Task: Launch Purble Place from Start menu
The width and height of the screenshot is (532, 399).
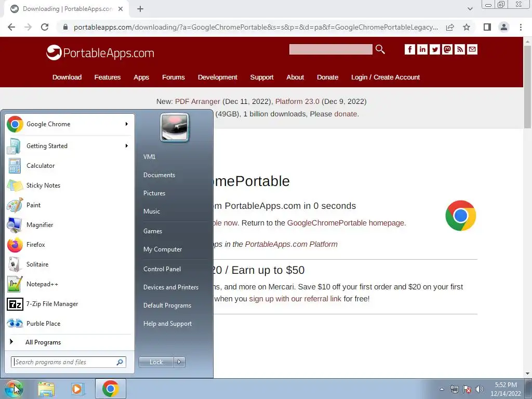Action: coord(69,323)
